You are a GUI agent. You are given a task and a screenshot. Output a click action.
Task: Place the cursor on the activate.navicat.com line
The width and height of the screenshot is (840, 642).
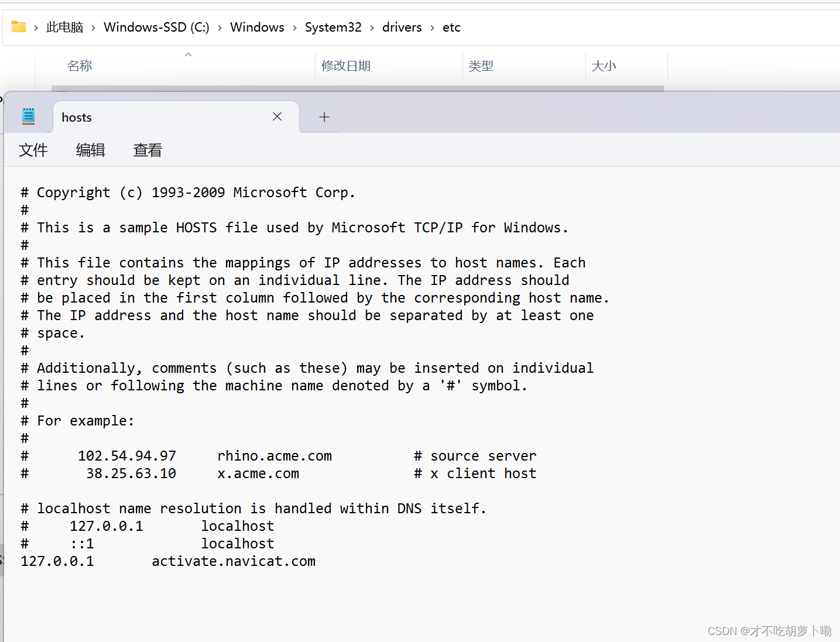pos(168,561)
